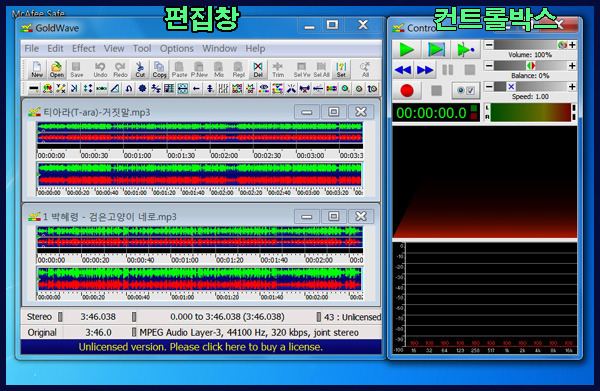The image size is (600, 391).
Task: Open the Options menu
Action: pos(177,49)
